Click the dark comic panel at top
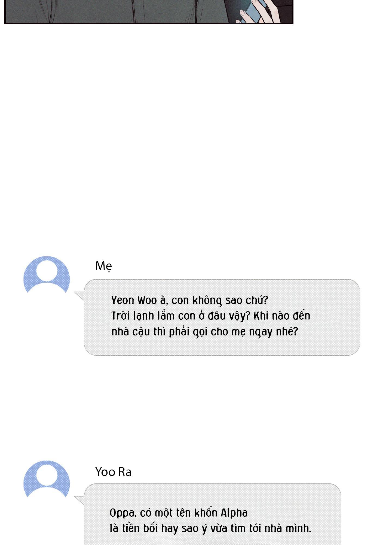This screenshot has height=545, width=392. click(149, 12)
